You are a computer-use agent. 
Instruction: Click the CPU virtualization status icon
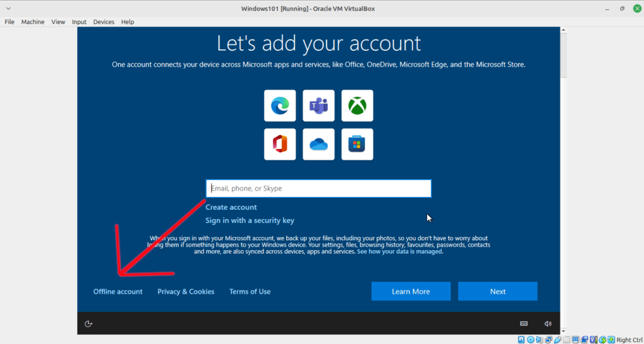[594, 340]
